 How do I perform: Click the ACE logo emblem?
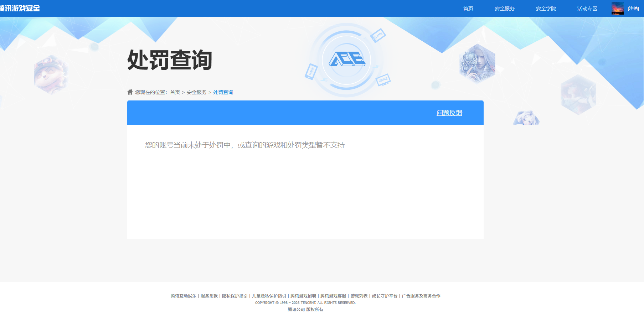click(x=347, y=59)
